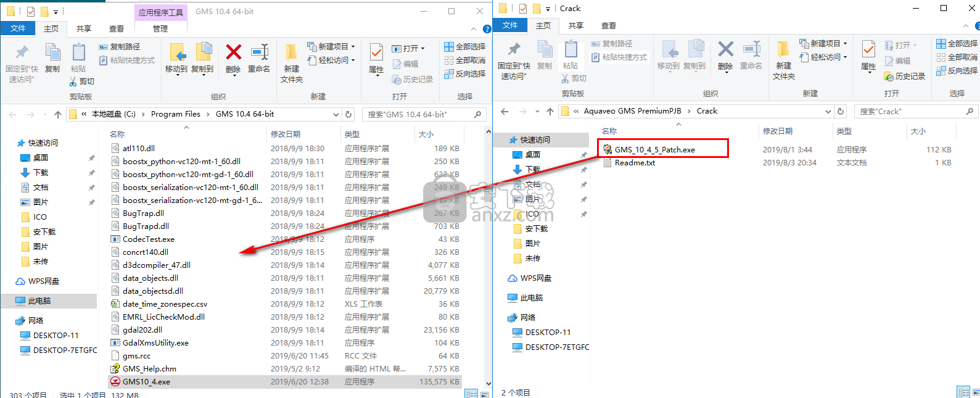Expand address bar history in Crack window
Image resolution: width=980 pixels, height=398 pixels.
(828, 112)
